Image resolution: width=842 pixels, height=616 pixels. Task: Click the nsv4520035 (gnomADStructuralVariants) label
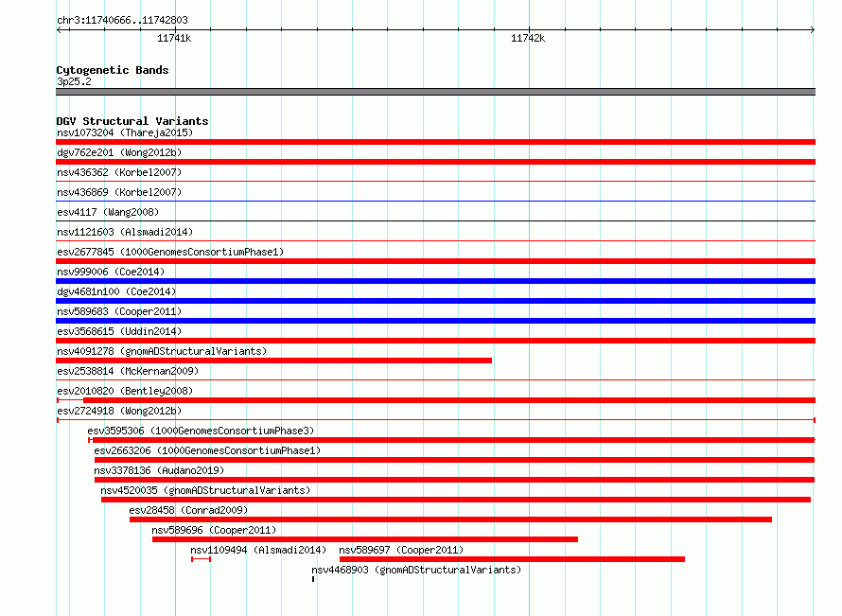click(x=205, y=490)
